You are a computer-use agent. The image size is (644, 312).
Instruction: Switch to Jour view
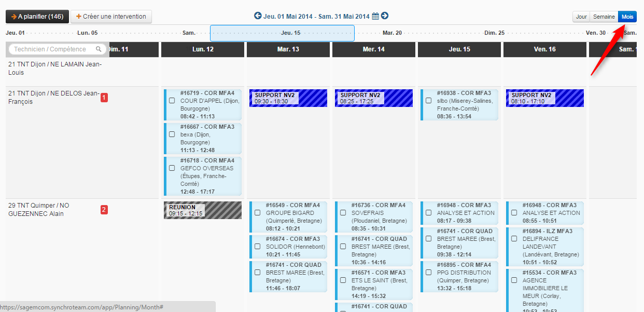click(x=581, y=17)
